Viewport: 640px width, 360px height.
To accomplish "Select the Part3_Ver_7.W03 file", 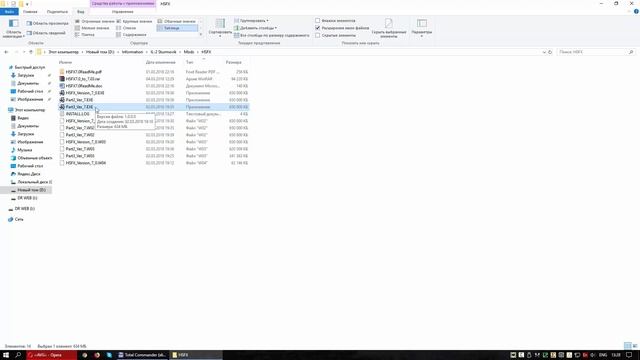I will 80,156.
